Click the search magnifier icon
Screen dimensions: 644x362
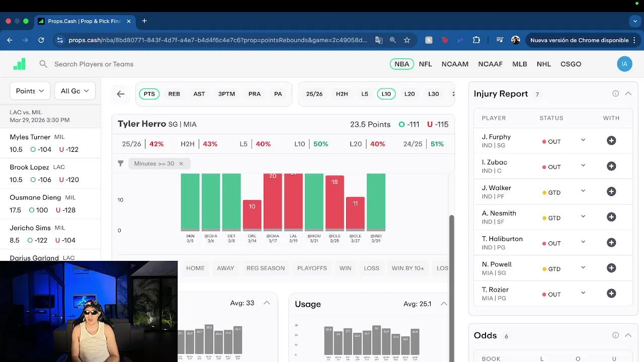tap(43, 64)
